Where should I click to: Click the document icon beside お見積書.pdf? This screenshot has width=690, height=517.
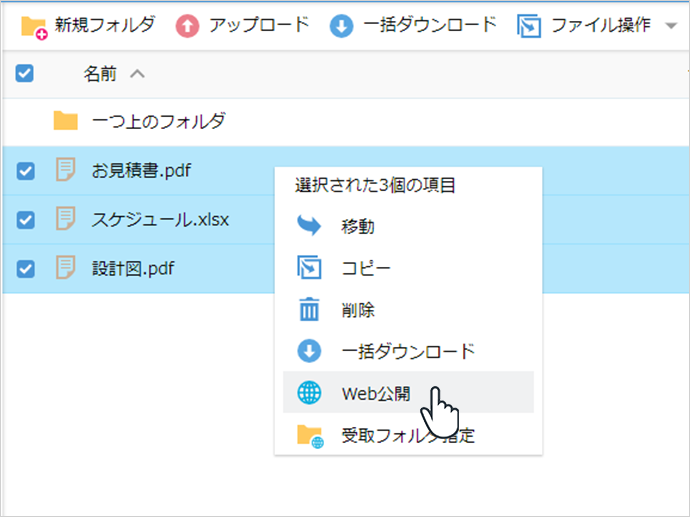click(66, 170)
